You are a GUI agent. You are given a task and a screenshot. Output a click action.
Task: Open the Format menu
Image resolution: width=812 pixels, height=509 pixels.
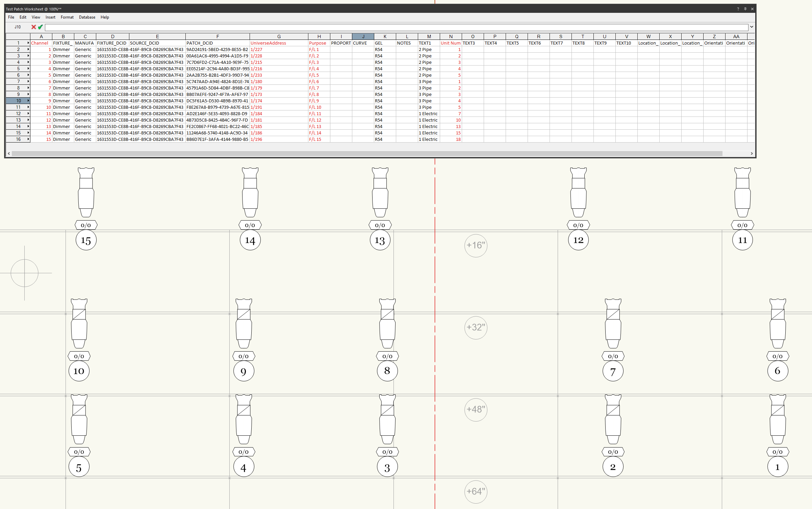pyautogui.click(x=67, y=17)
